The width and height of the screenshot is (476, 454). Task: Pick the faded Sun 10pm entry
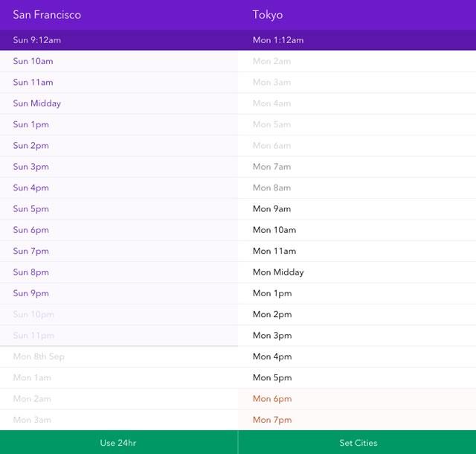[x=119, y=315]
